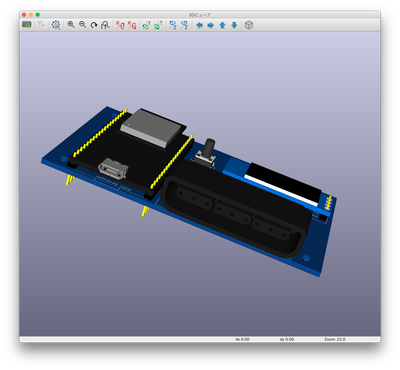Viewport: 400px width, 370px height.
Task: Rotate X clockwise using first red icon
Action: (120, 25)
